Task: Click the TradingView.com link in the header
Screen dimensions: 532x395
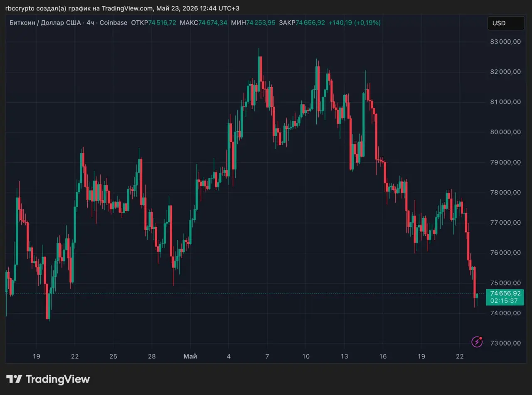Action: click(x=127, y=8)
